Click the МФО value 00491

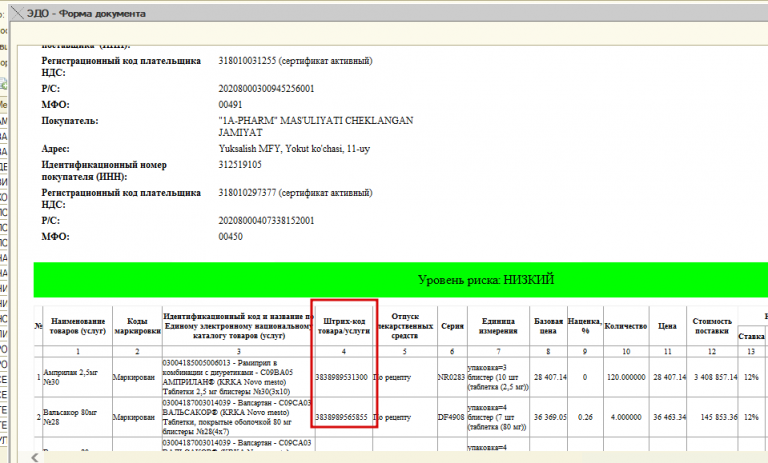click(230, 104)
